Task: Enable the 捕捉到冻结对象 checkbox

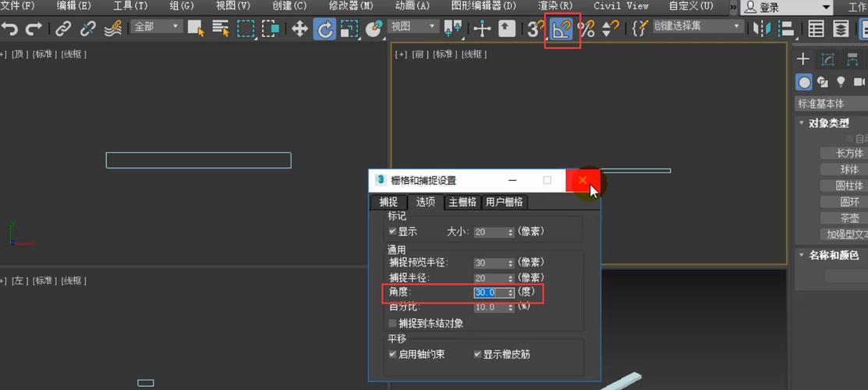Action: click(392, 323)
